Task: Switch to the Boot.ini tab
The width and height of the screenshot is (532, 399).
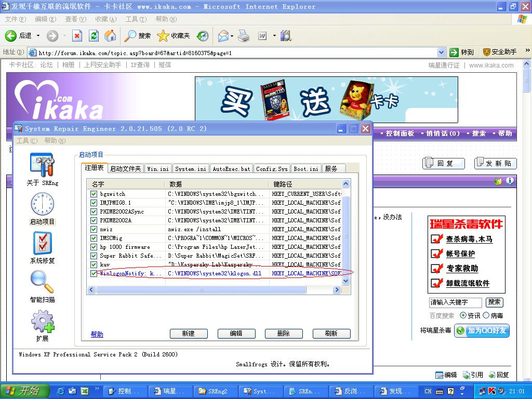Action: coord(305,169)
